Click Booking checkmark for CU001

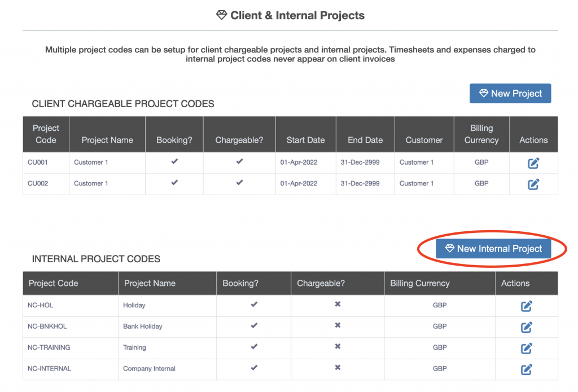click(174, 162)
